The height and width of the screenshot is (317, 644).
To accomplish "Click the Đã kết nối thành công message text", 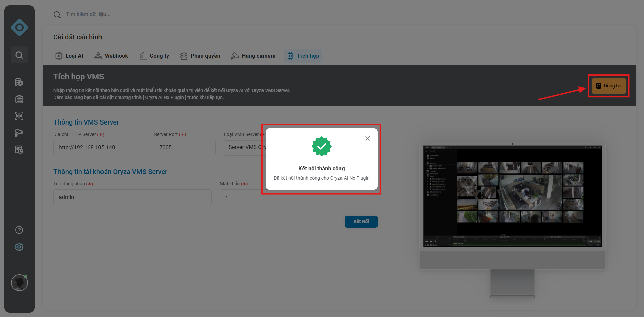I will click(x=322, y=178).
